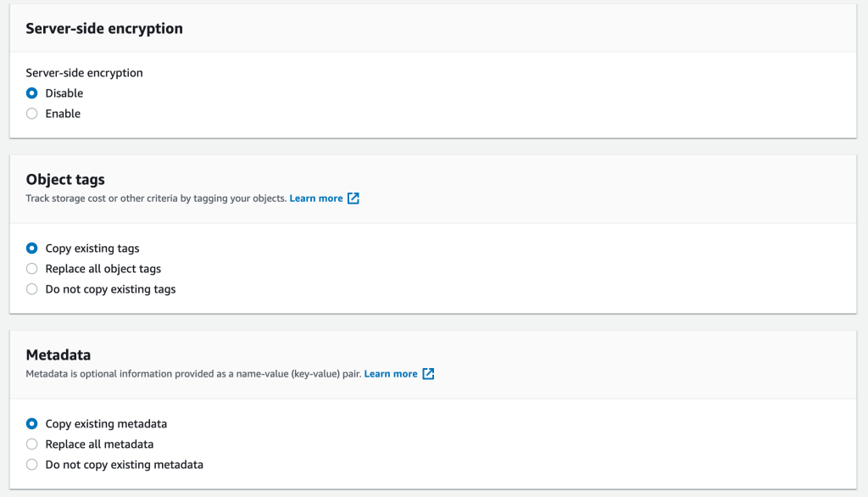
Task: Click external-link icon beside object tags Learn more
Action: tap(353, 198)
